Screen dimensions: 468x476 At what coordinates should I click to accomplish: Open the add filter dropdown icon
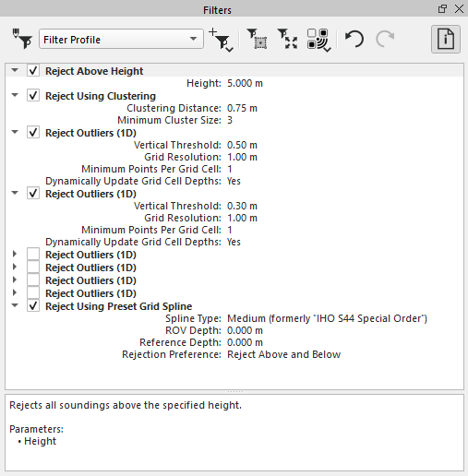(221, 40)
